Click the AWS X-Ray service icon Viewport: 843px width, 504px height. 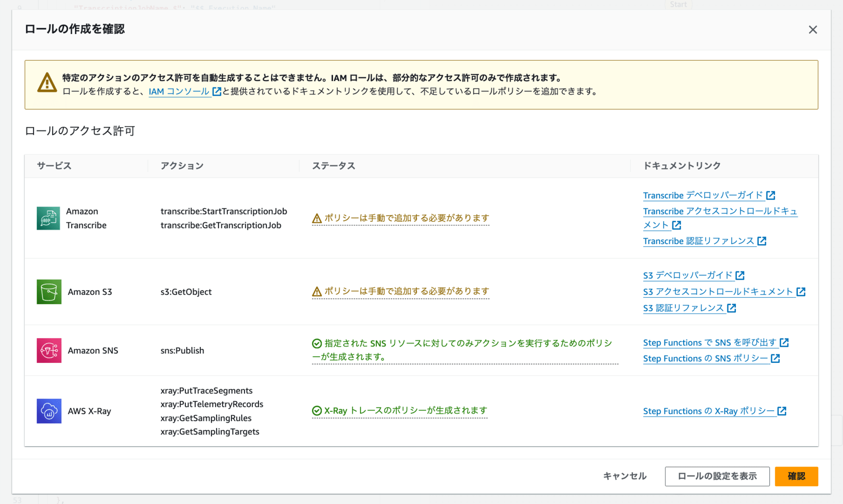(x=49, y=411)
